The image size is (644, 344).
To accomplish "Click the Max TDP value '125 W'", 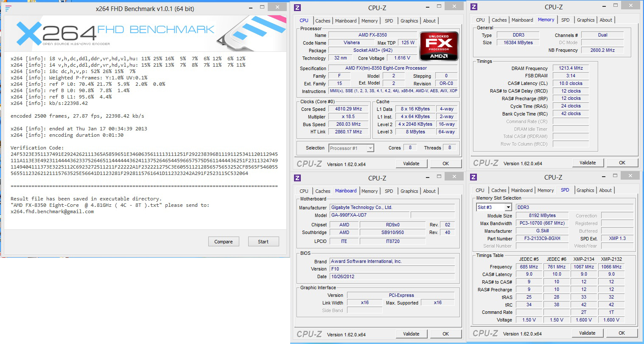I will click(408, 42).
